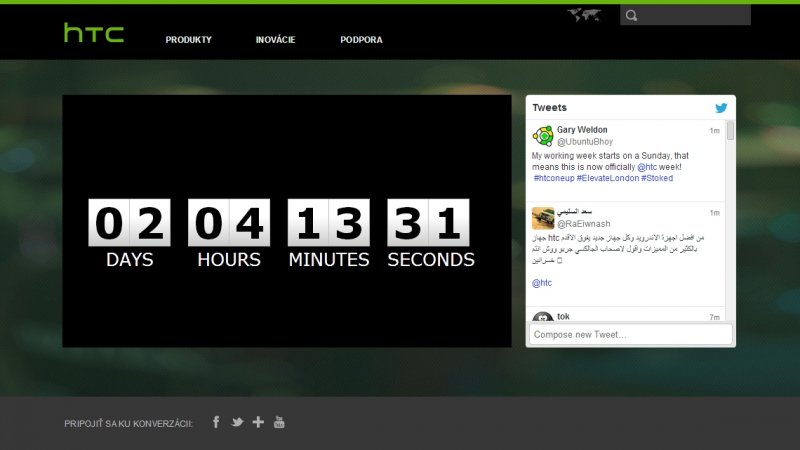Click the Compose new Tweet field
Screen dimensions: 800x450
pyautogui.click(x=630, y=334)
